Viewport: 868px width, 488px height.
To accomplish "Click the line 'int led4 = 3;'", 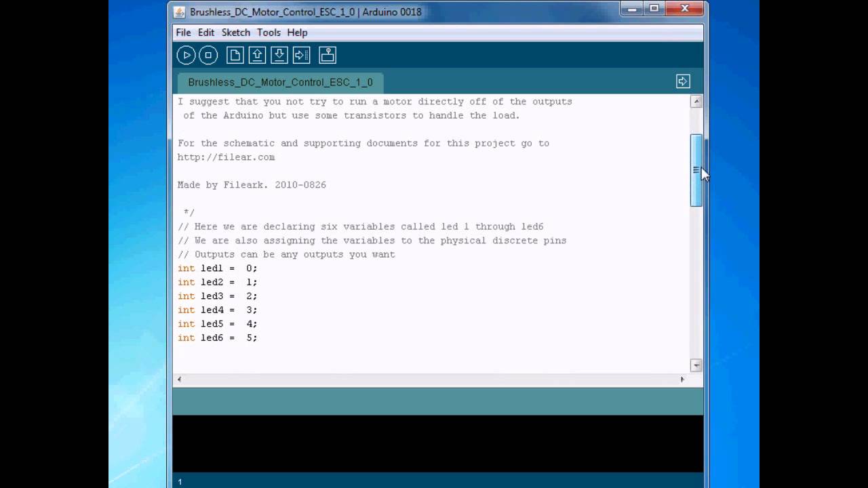I will 218,310.
